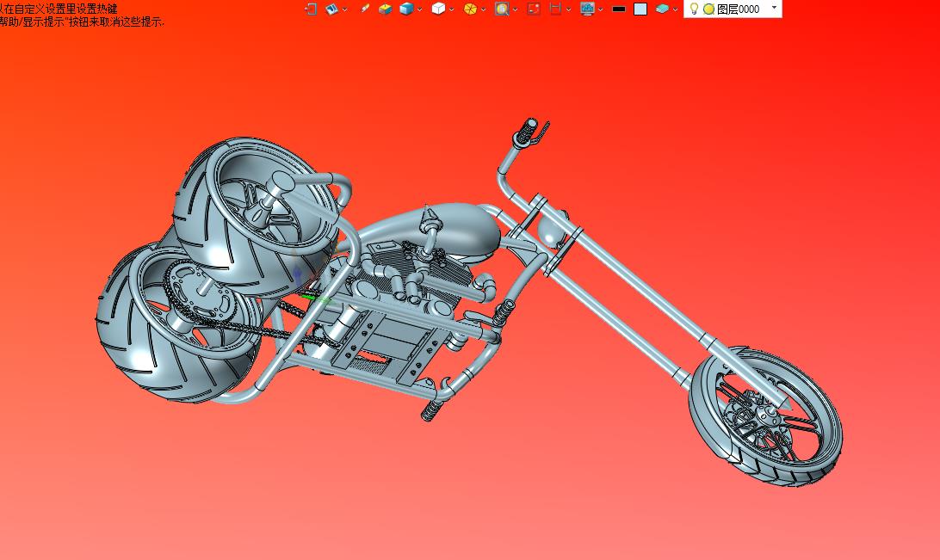The width and height of the screenshot is (940, 560).
Task: Click the section view icon
Action: pyautogui.click(x=555, y=9)
